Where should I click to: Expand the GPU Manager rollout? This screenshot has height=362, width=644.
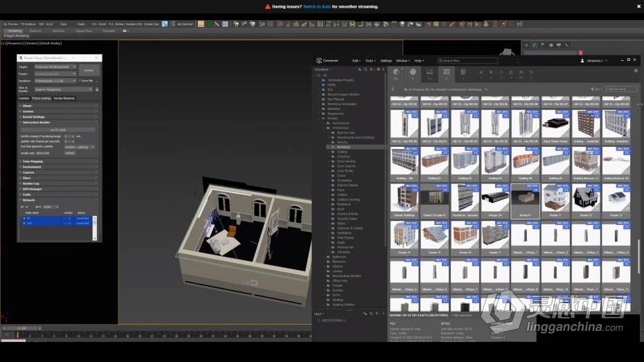click(58, 189)
